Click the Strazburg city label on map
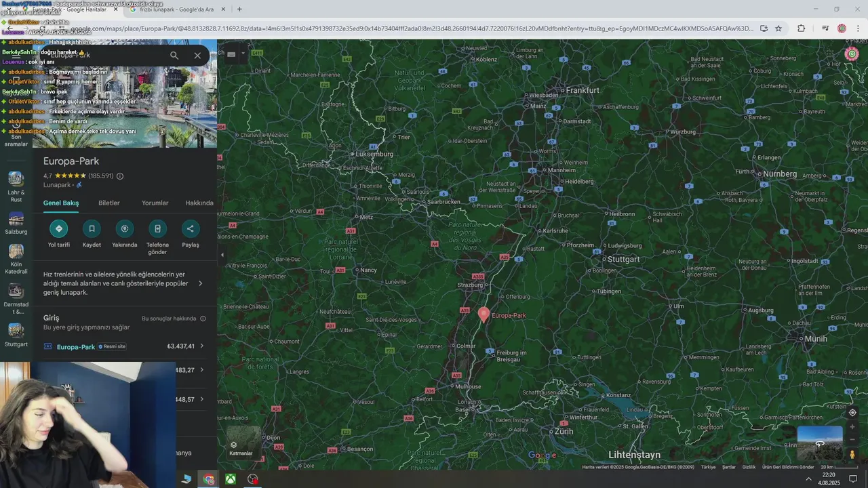The width and height of the screenshot is (868, 488). pyautogui.click(x=470, y=285)
